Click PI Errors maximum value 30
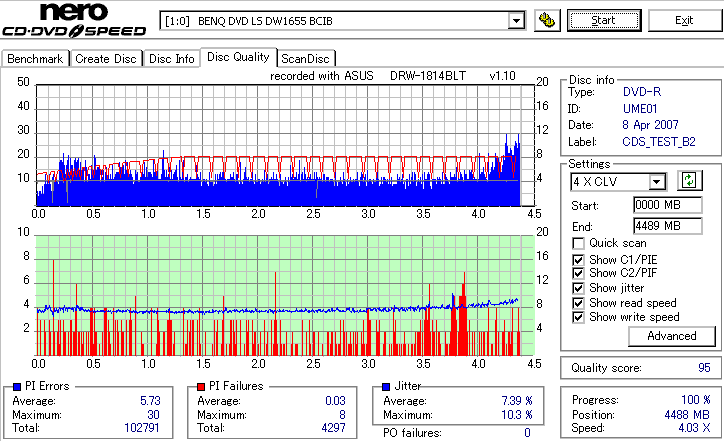 tap(153, 415)
